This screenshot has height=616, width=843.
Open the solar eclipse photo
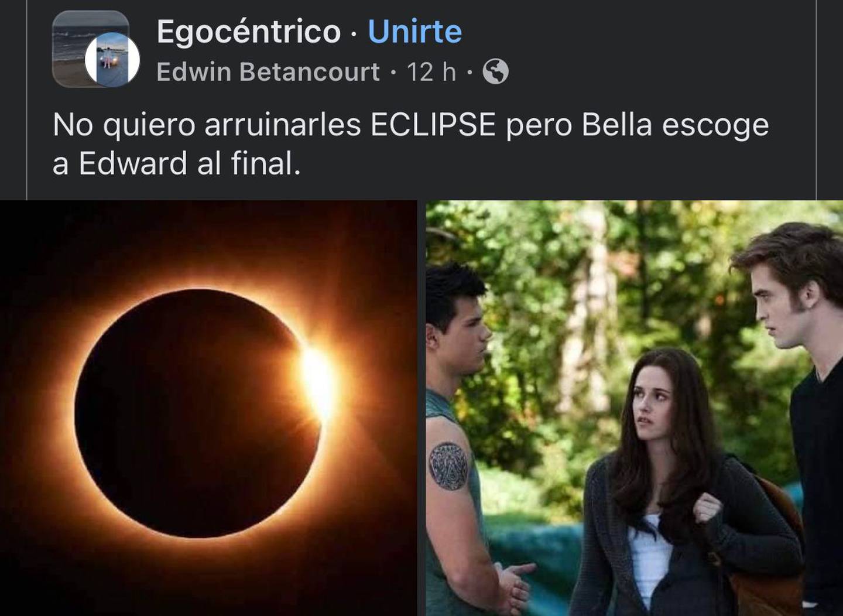pos(208,408)
